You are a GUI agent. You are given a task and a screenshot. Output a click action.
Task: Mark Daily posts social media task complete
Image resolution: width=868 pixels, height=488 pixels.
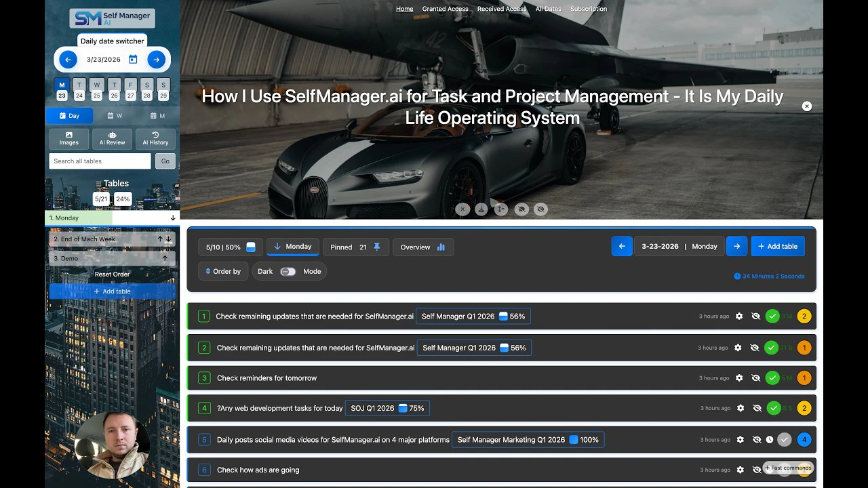tap(785, 440)
